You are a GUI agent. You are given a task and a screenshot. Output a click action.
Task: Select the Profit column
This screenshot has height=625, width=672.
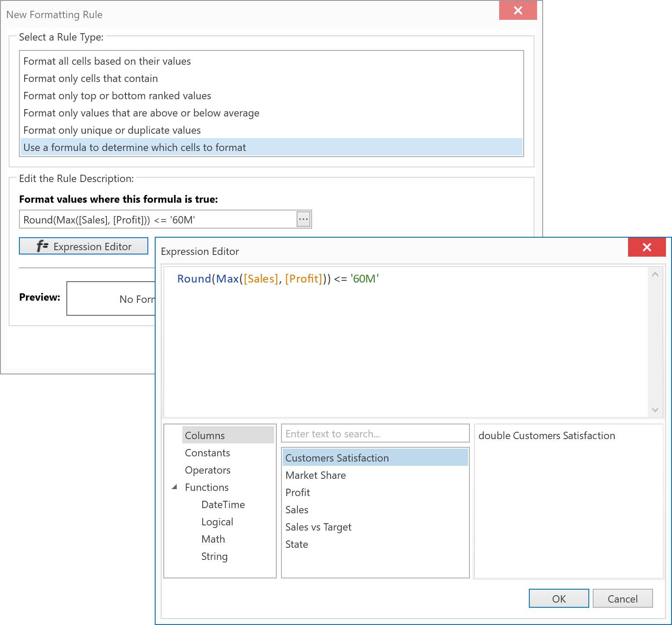tap(375, 493)
